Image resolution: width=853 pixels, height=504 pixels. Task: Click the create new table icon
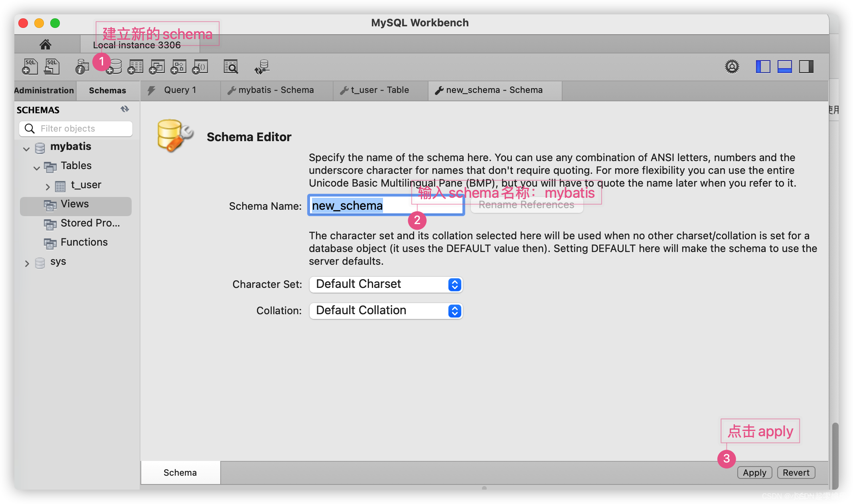pos(136,67)
